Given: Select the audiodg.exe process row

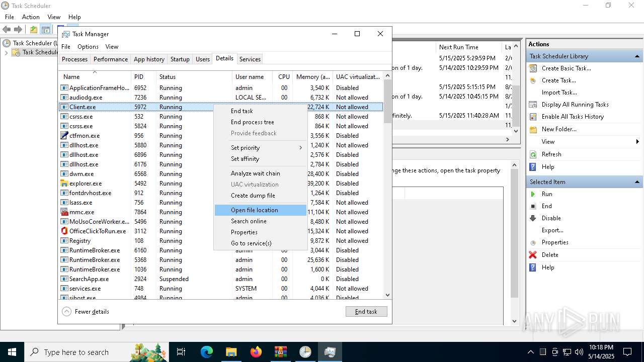Looking at the screenshot, I should [x=221, y=98].
